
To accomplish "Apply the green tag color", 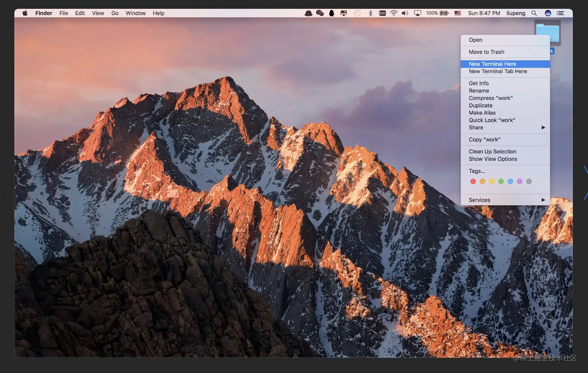I will point(501,181).
